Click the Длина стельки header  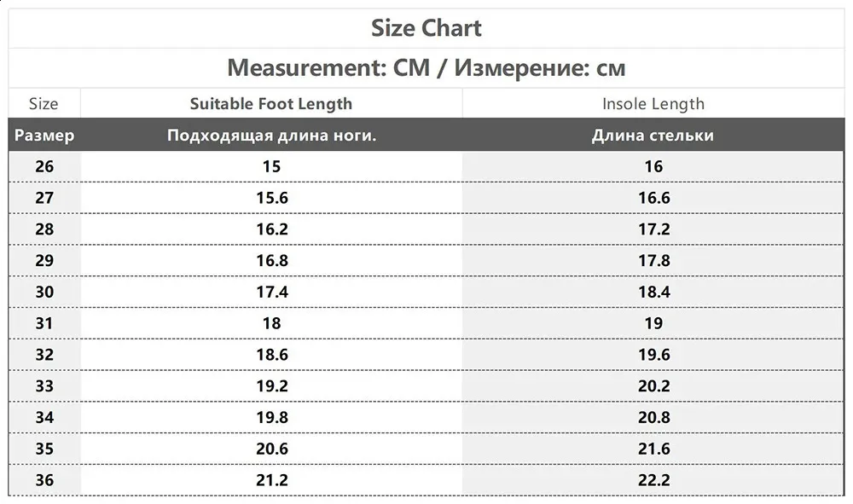(x=653, y=135)
